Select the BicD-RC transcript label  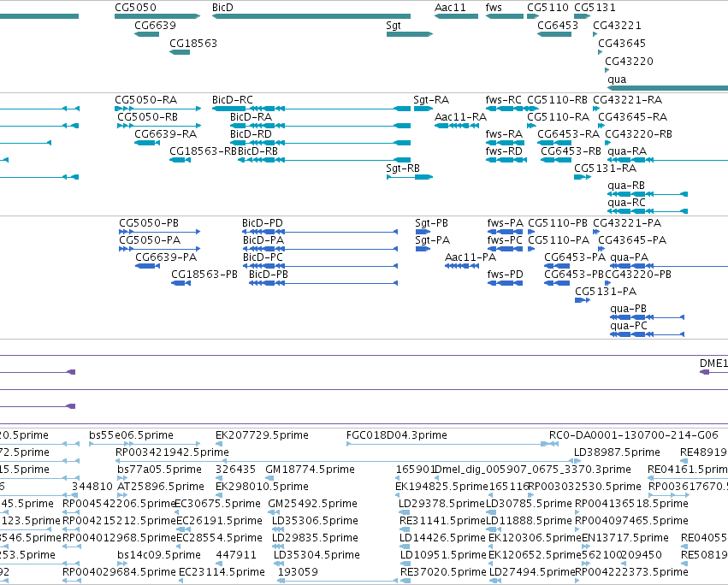[233, 100]
